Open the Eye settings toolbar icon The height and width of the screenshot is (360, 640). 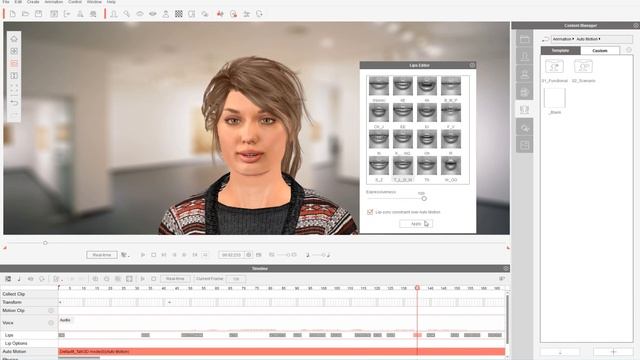pos(140,14)
